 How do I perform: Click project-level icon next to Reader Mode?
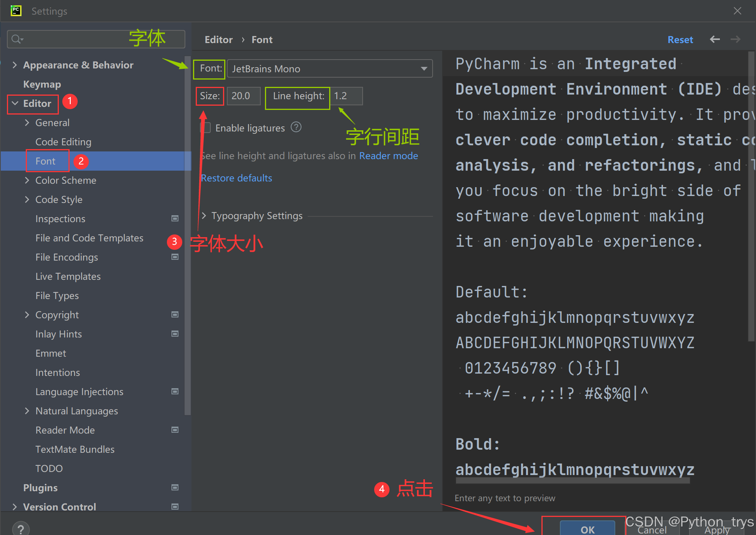(x=175, y=430)
